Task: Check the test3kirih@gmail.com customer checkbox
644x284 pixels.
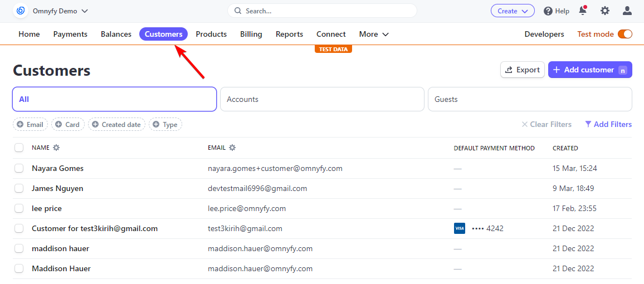Action: 19,229
